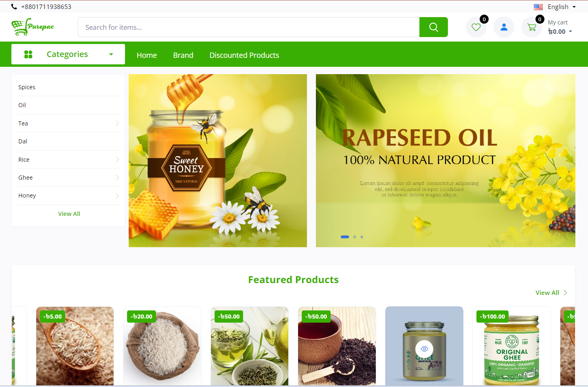Focus the Search for items field
This screenshot has width=588, height=387.
248,27
